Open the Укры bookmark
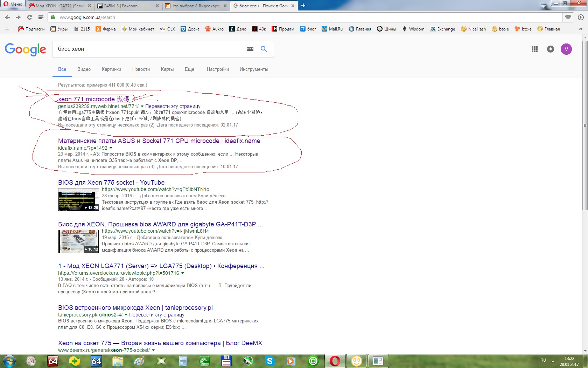Viewport: 588px width, 368px height. pos(59,29)
